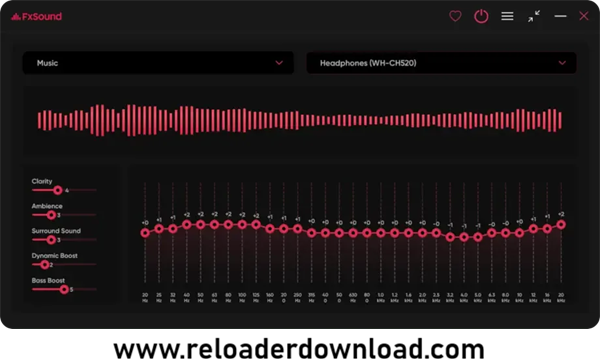Select the 2.5 kHz equalizer band handle
600x364 pixels.
[x=436, y=233]
